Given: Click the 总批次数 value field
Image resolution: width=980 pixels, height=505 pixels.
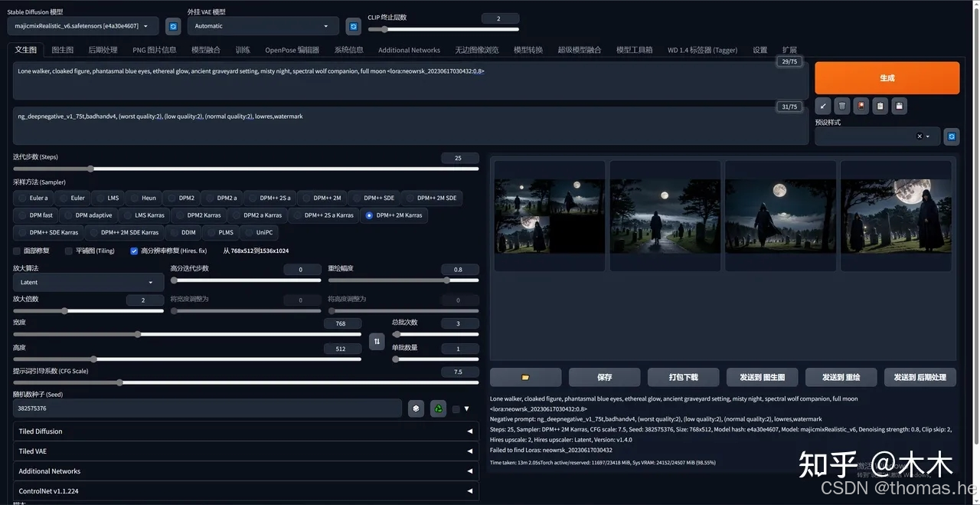Looking at the screenshot, I should (458, 323).
